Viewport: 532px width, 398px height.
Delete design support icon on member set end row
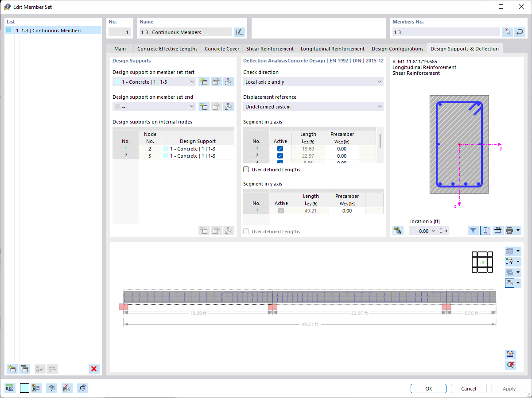coord(229,106)
